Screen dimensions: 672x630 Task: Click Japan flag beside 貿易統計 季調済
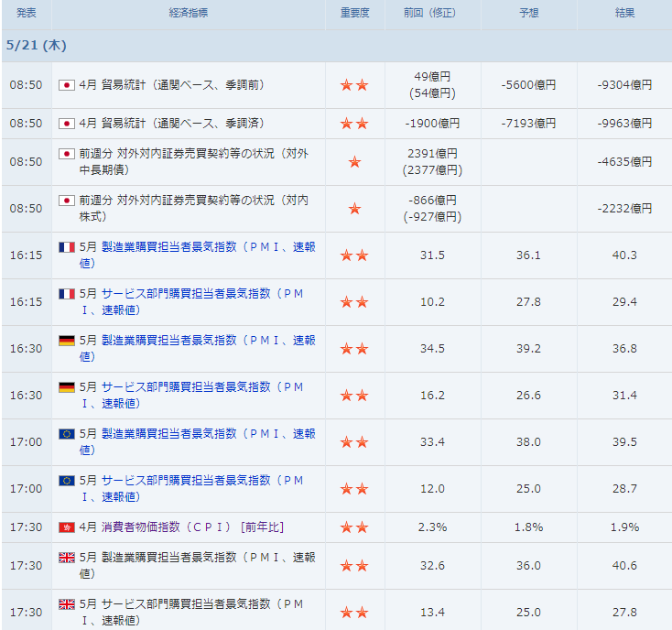67,124
